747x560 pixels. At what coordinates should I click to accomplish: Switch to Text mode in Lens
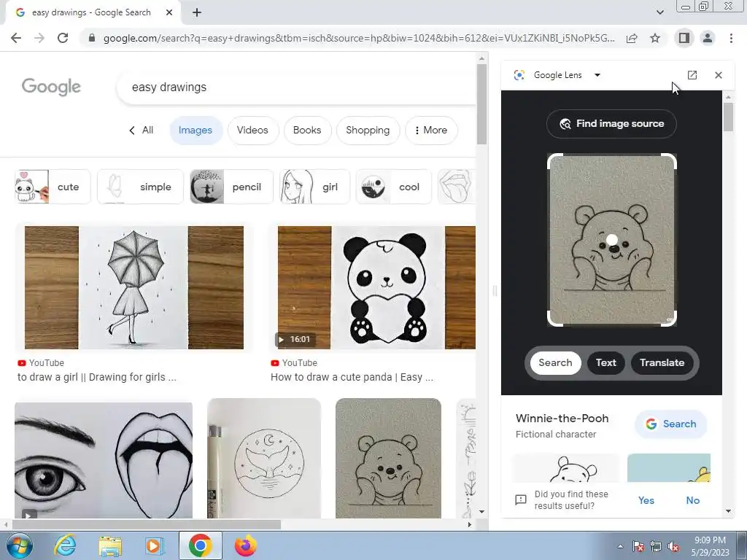pos(606,363)
